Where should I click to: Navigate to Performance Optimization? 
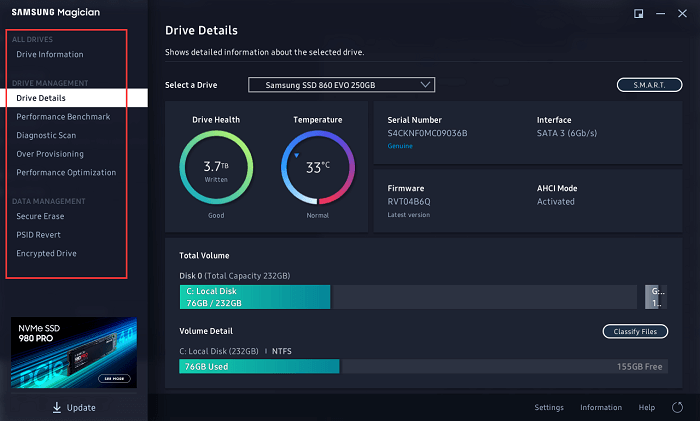(66, 172)
